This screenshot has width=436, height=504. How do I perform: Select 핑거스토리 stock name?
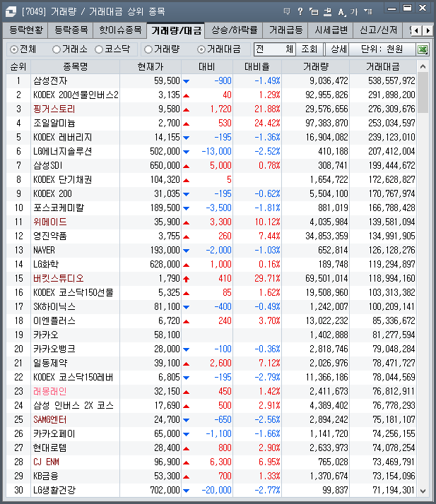[54, 109]
